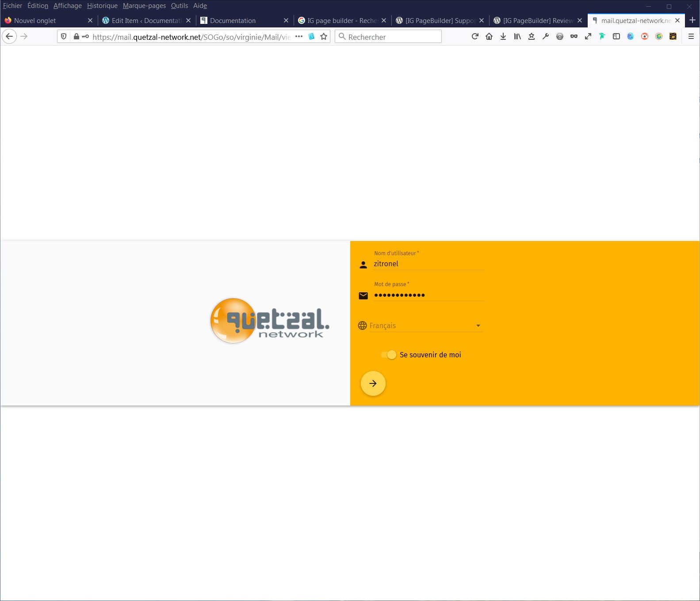Bookmark this page with the star icon

tap(324, 37)
